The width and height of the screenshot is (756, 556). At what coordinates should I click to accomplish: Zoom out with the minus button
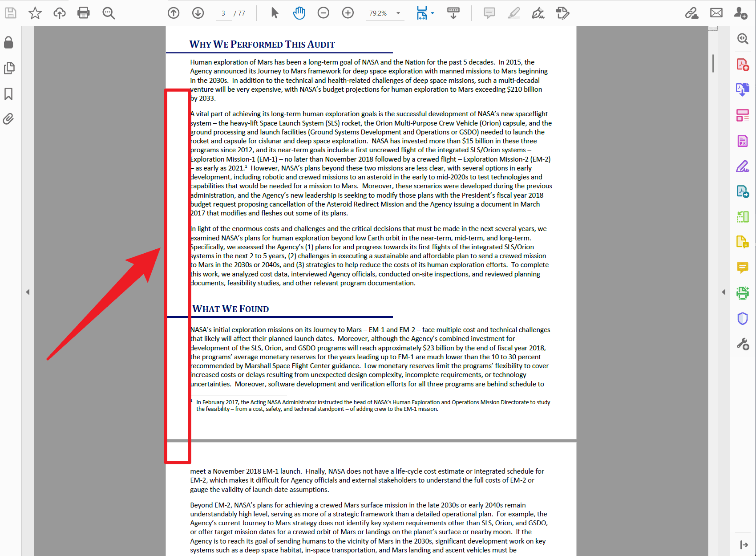(323, 13)
